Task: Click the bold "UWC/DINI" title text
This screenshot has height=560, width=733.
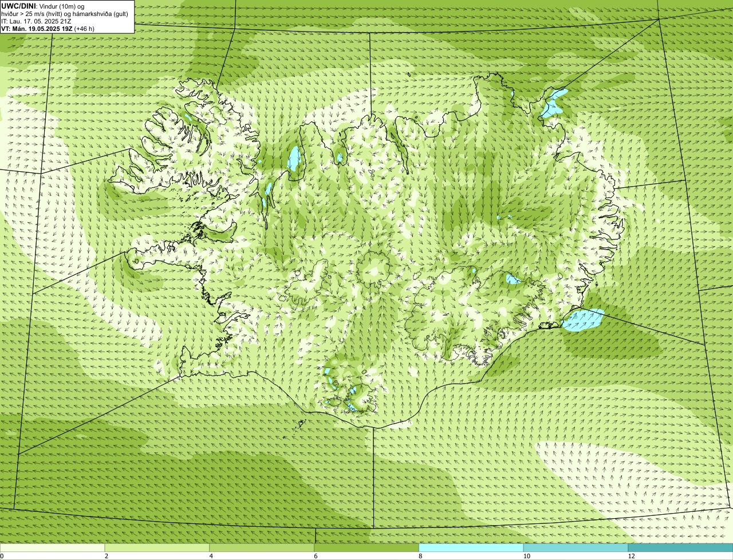Action: [x=18, y=6]
